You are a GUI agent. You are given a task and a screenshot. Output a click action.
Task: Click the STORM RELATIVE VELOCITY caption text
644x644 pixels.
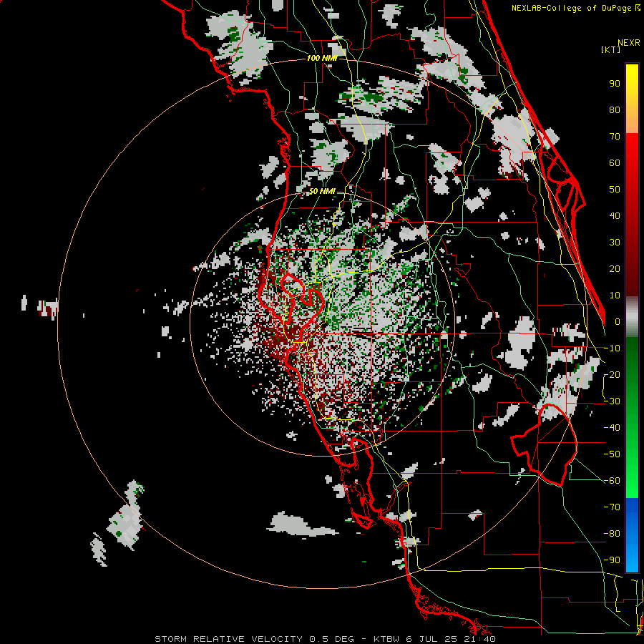point(228,639)
